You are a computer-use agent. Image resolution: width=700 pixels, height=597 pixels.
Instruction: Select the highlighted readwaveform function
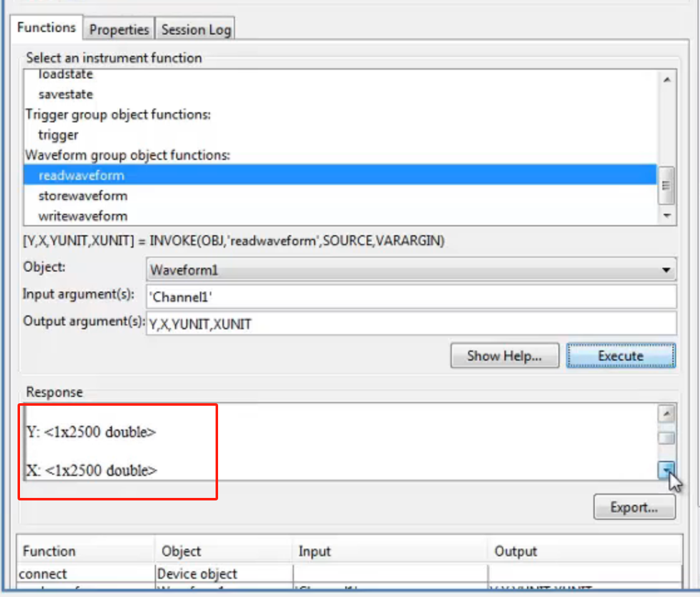pos(81,176)
